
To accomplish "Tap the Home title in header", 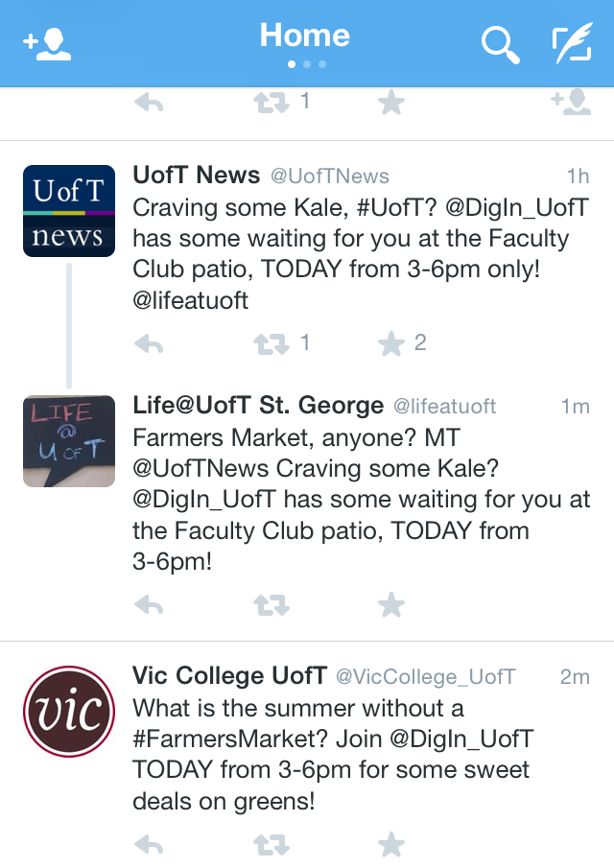I will pos(305,36).
